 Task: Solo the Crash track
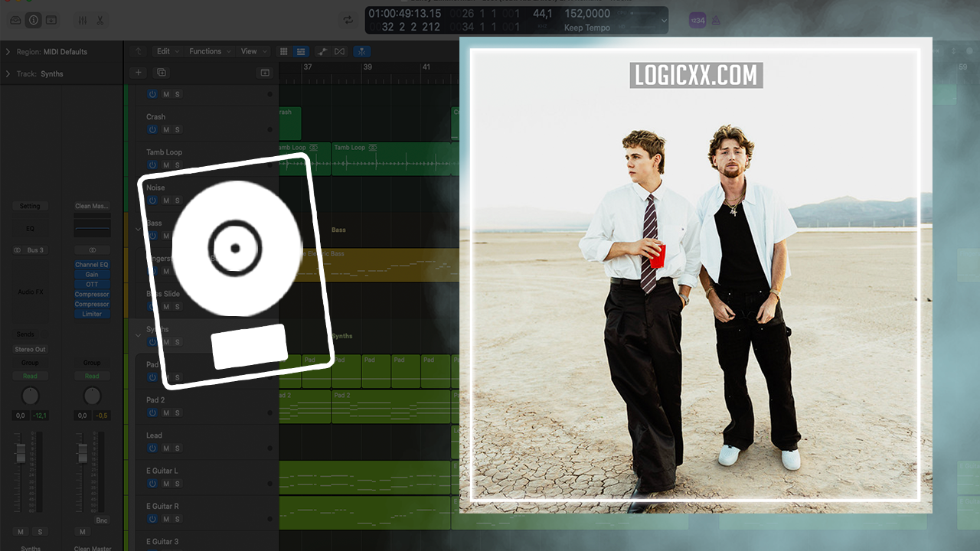[x=178, y=129]
